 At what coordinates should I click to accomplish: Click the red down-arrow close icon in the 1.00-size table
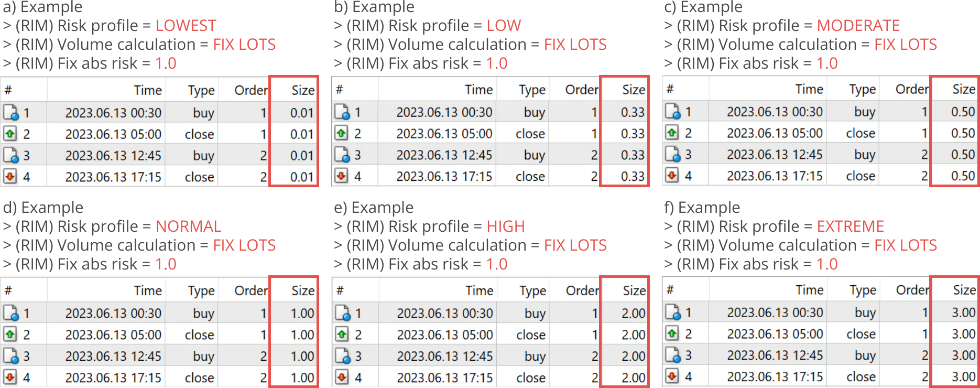(x=10, y=377)
